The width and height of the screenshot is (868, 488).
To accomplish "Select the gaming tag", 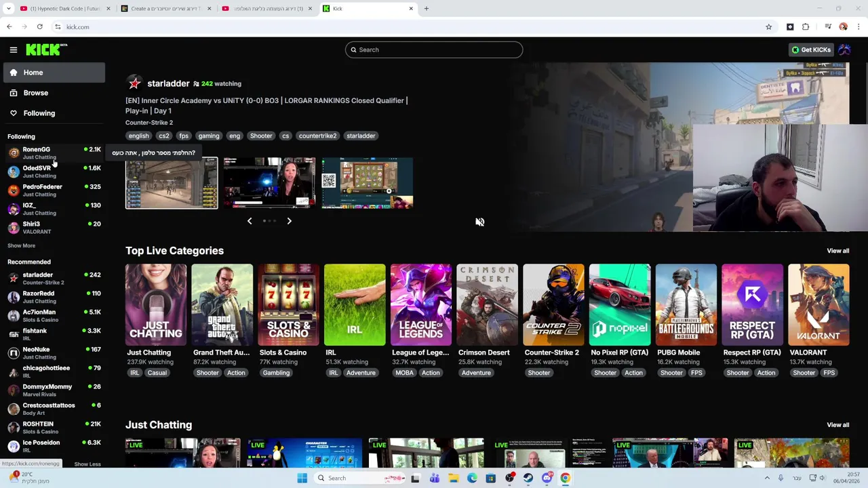I will (209, 136).
